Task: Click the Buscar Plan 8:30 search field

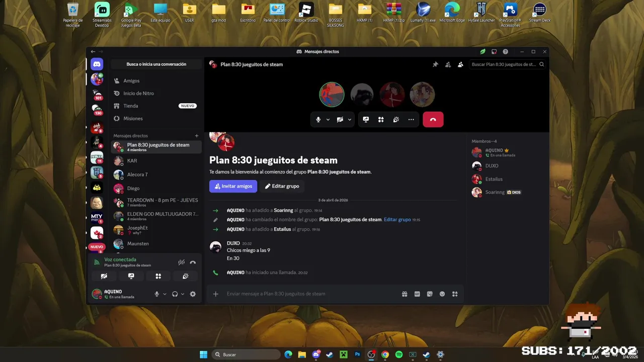Action: 508,64
